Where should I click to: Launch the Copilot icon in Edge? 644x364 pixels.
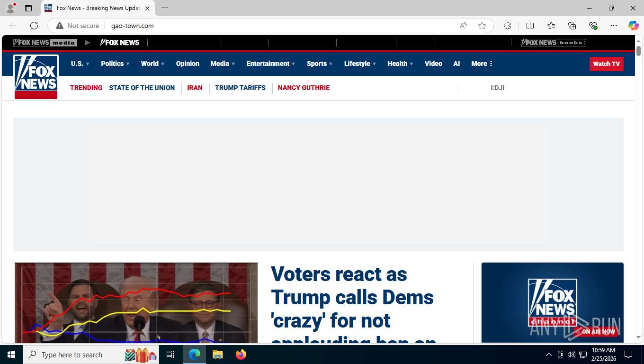[x=634, y=26]
